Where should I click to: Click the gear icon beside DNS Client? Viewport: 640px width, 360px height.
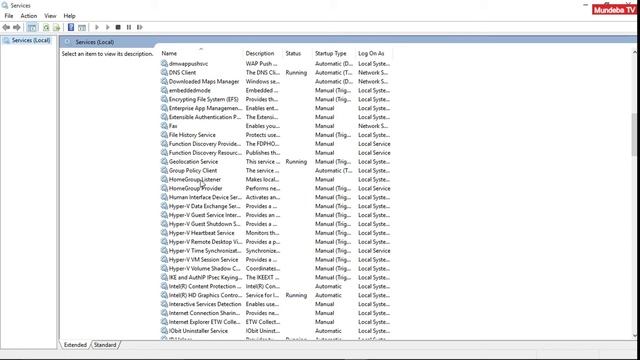click(164, 72)
